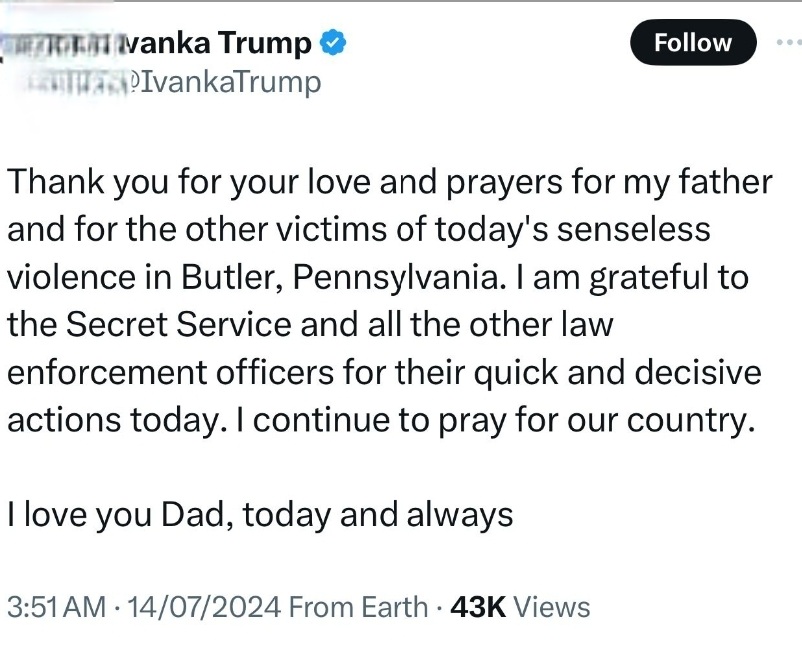Click the word "Views" in the footer
The width and height of the screenshot is (802, 646).
point(552,606)
